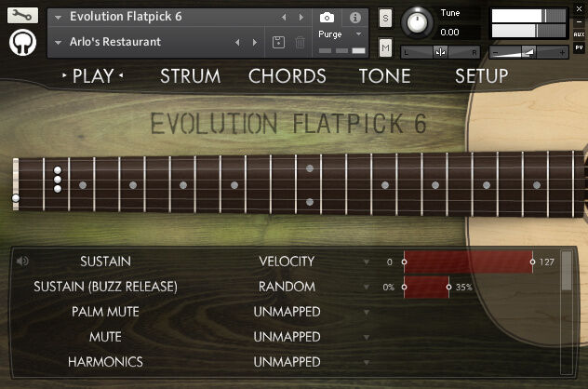Load the next snapshot arrow
Screen dimensions: 588x389
tap(255, 43)
